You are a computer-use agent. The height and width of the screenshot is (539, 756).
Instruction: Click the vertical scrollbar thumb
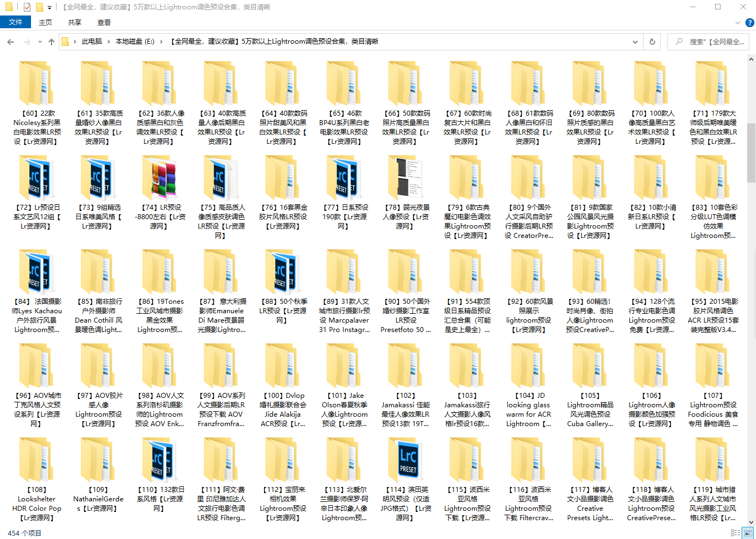751,152
